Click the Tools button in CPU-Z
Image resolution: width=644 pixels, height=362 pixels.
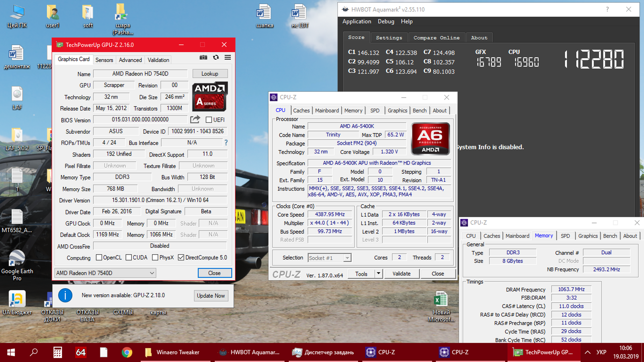point(361,274)
